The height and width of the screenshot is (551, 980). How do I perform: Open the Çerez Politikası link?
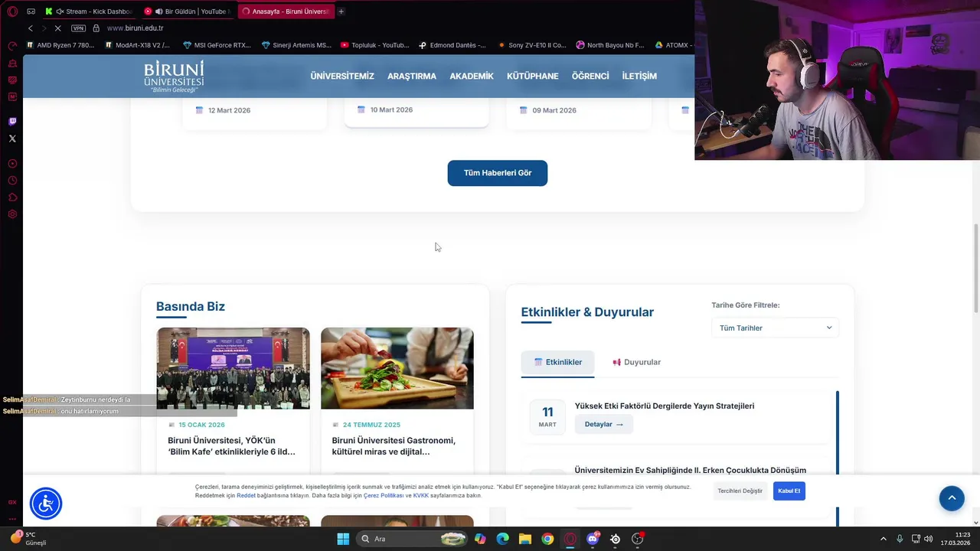(x=384, y=495)
